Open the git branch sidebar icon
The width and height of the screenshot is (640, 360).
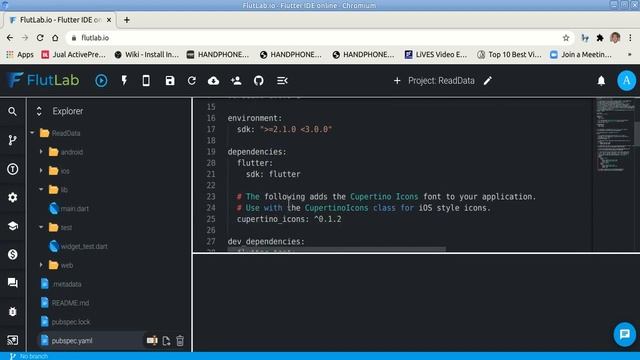click(13, 140)
